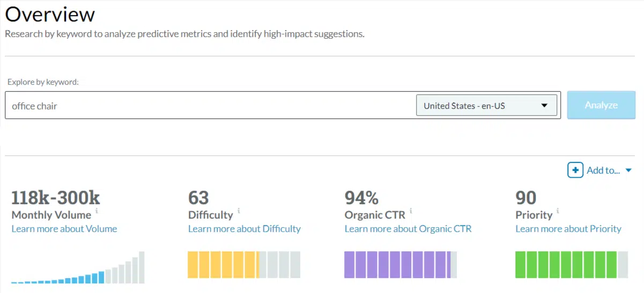Click the info icon next to Organic CTR
The image size is (644, 293).
click(411, 211)
